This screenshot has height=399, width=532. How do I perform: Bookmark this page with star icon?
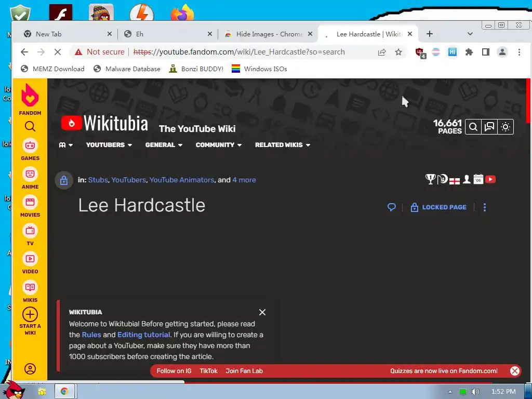tap(398, 52)
